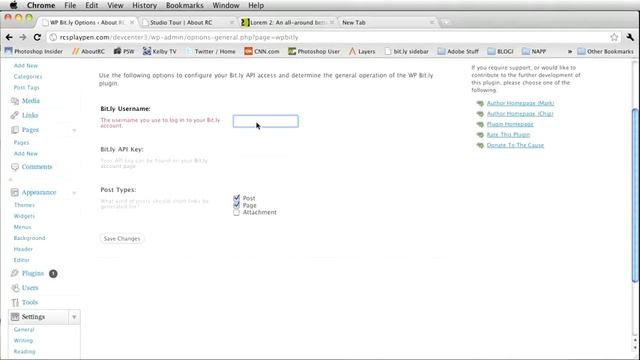
Task: Click the Comments sidebar icon
Action: (15, 167)
